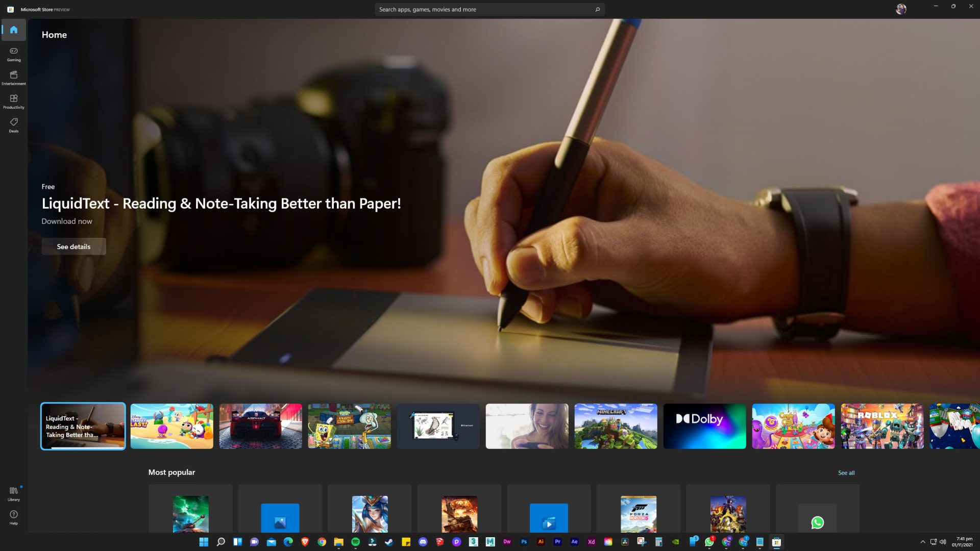Open taskbar Search
This screenshot has height=551, width=980.
point(220,542)
